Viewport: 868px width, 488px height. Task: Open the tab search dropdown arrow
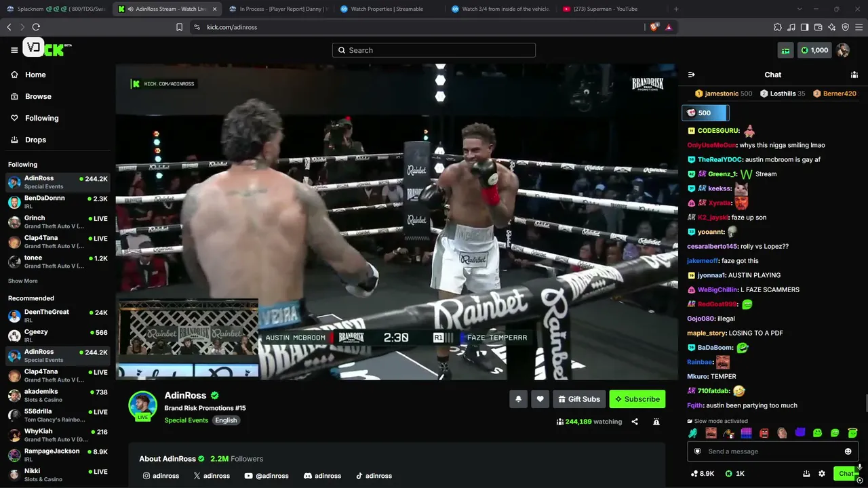pyautogui.click(x=799, y=9)
